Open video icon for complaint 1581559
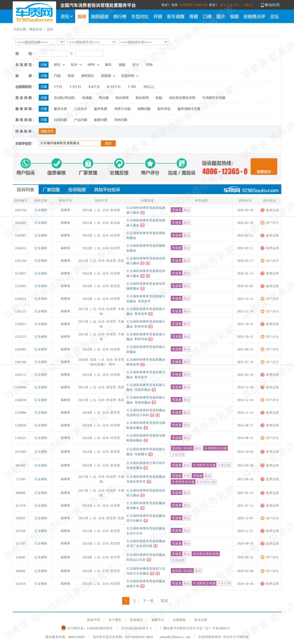This screenshot has height=644, width=294. (x=148, y=263)
